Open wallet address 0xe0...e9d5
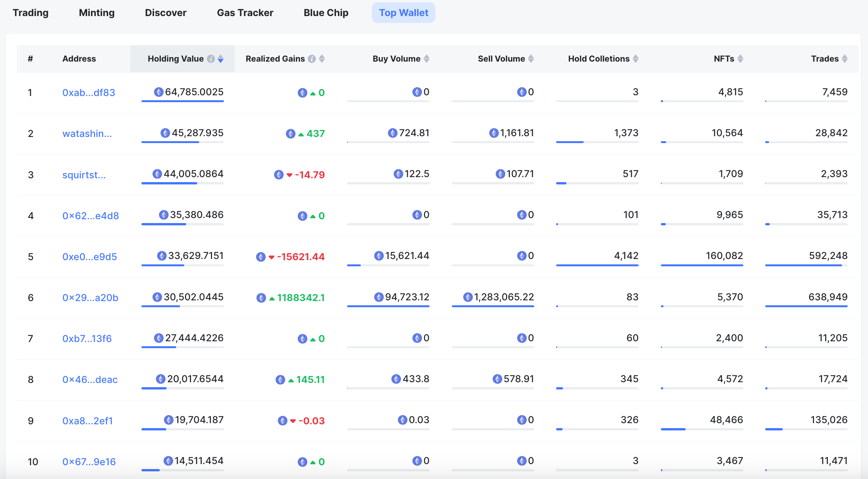The height and width of the screenshot is (479, 868). [89, 257]
